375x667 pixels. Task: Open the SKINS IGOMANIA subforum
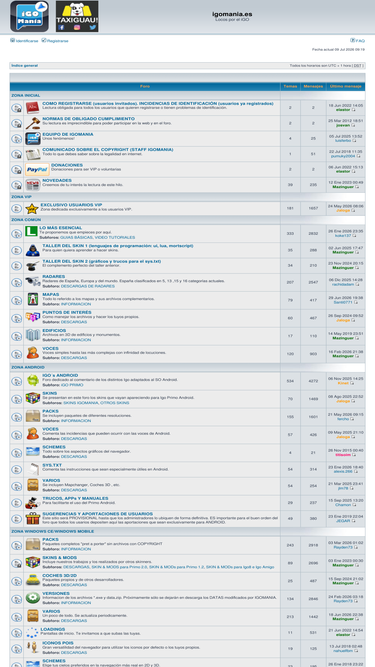tap(81, 402)
